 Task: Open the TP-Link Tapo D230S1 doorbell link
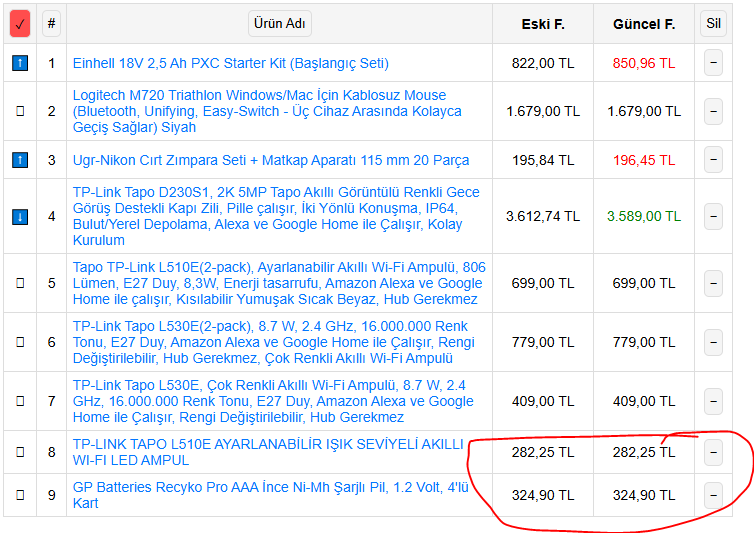[x=276, y=216]
